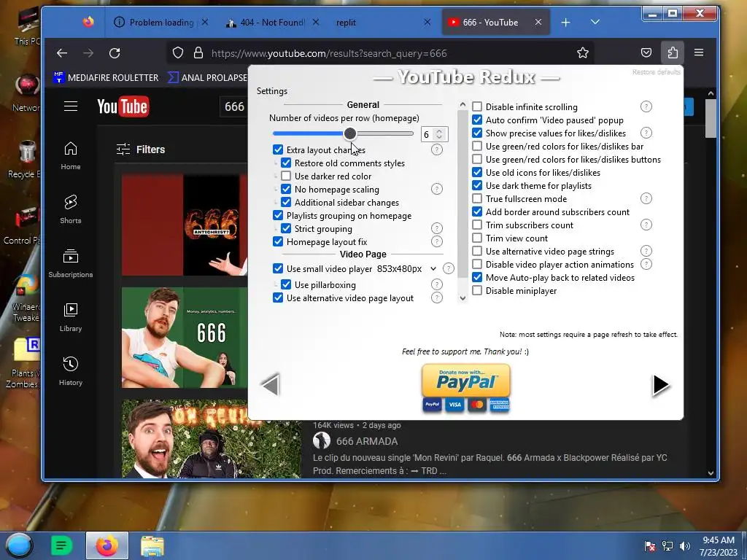
Task: Click the settings list scroll down arrow
Action: click(x=462, y=298)
